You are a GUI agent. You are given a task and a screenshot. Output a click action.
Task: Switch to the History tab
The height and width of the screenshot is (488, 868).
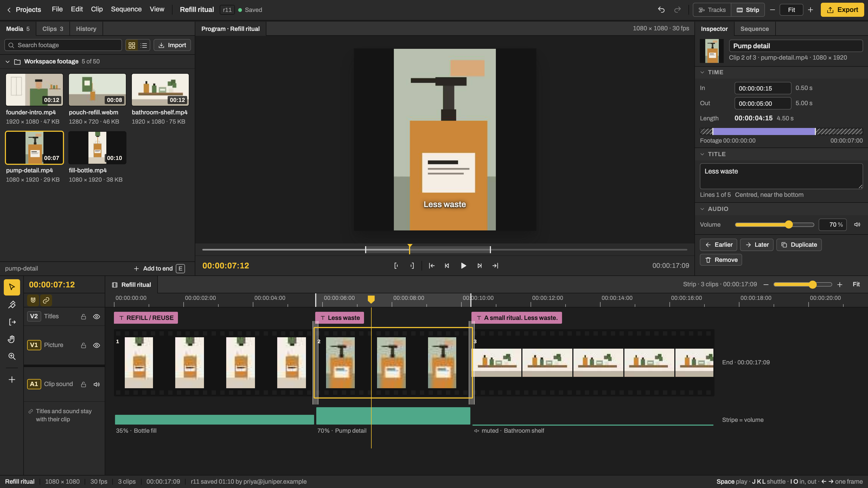[86, 29]
